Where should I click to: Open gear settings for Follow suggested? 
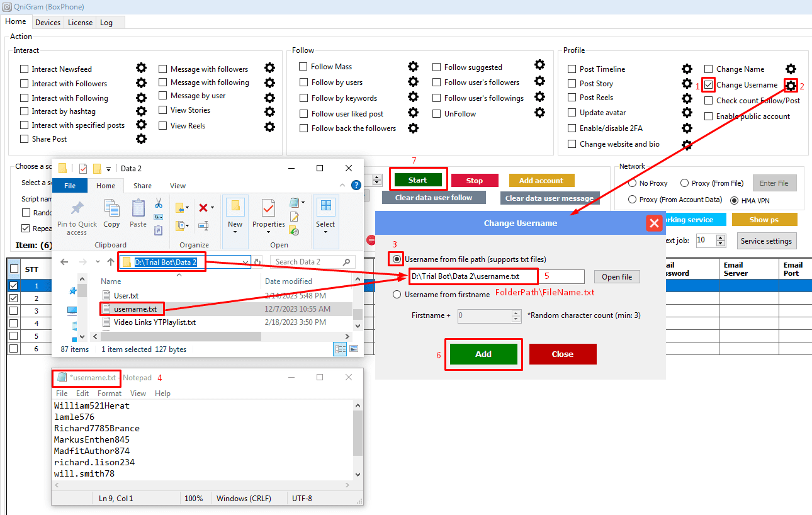[x=539, y=65]
